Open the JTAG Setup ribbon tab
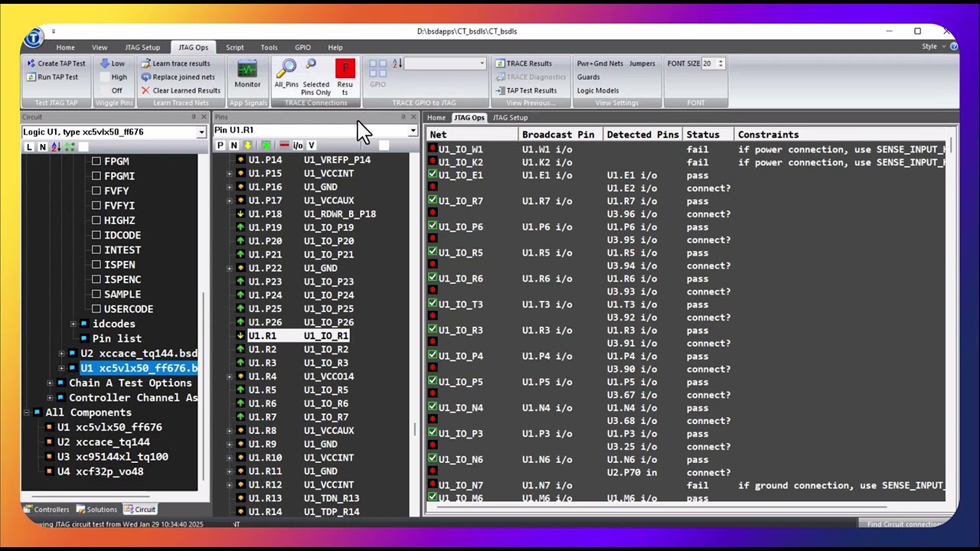Image resolution: width=980 pixels, height=551 pixels. pyautogui.click(x=142, y=47)
